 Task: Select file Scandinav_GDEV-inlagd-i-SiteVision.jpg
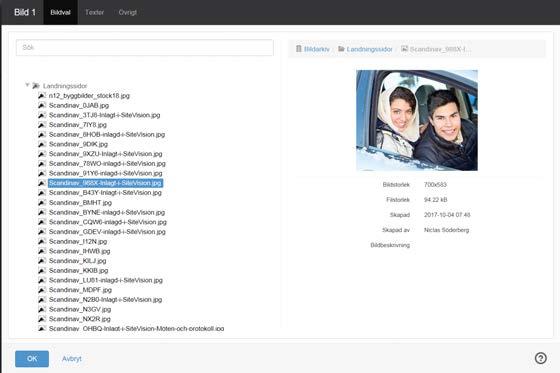(x=107, y=232)
